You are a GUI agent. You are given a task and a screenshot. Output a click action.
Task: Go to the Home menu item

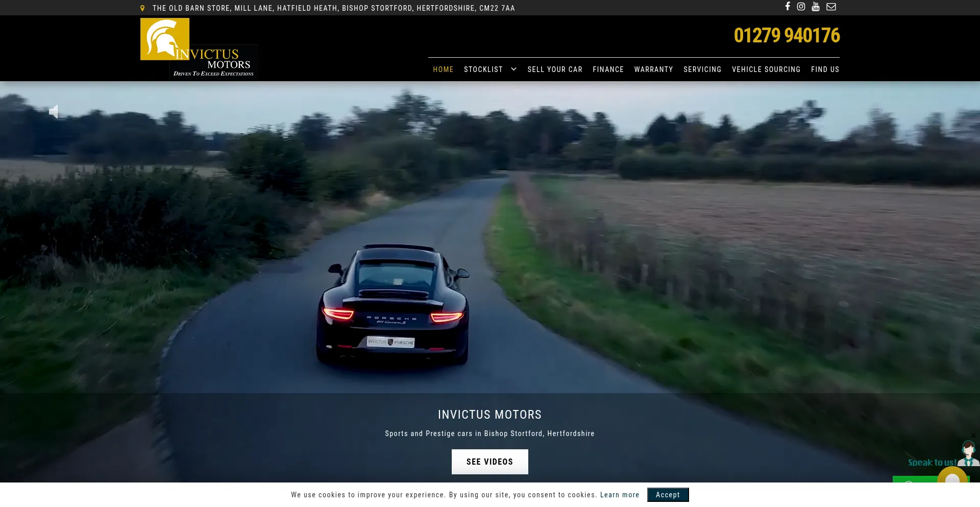[x=443, y=69]
